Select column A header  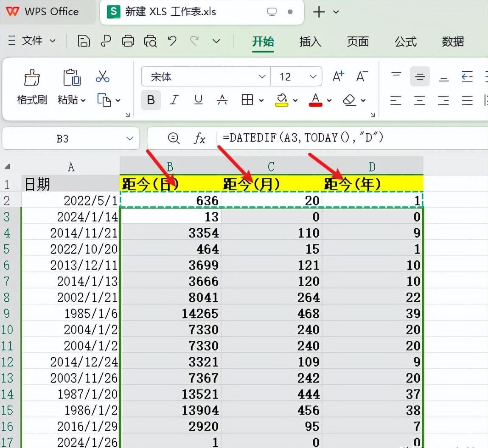coord(71,167)
